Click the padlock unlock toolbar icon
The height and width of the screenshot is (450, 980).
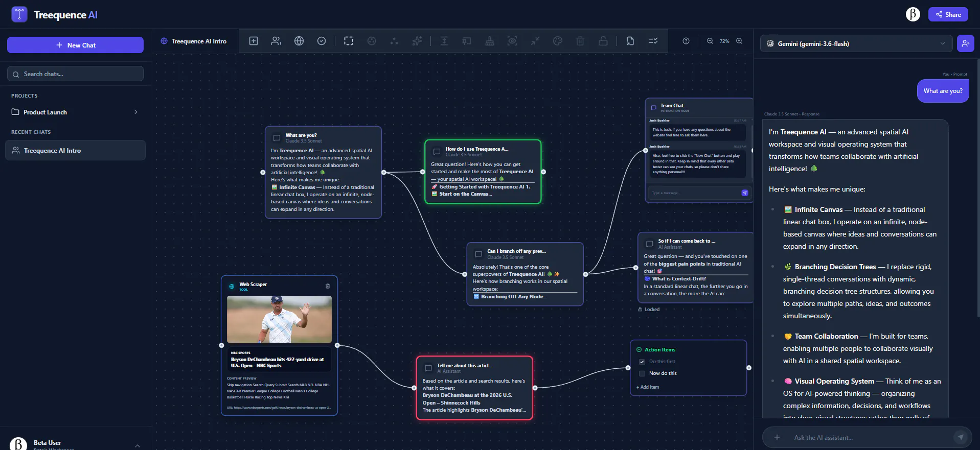point(603,41)
